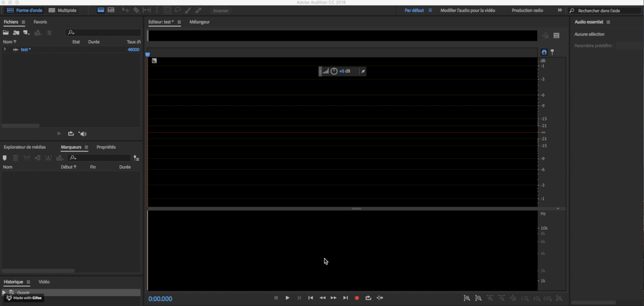
Task: Show more workspaces via the double chevron
Action: (560, 10)
